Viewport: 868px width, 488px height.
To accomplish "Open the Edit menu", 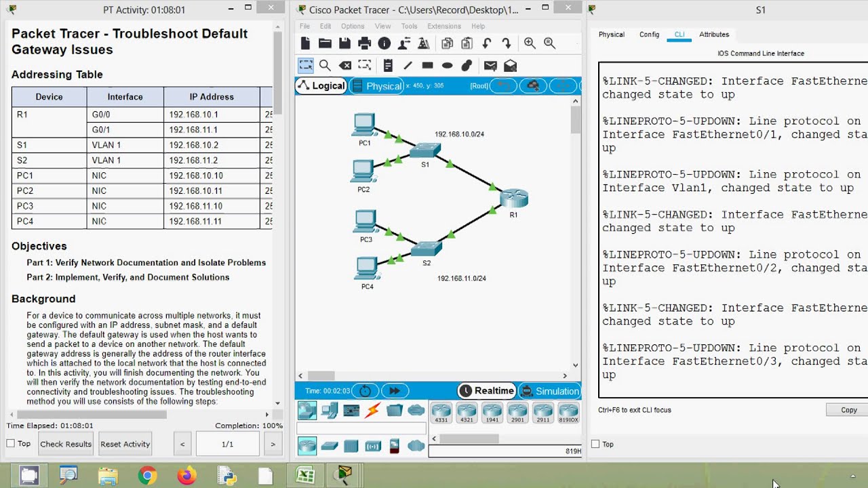I will tap(325, 26).
